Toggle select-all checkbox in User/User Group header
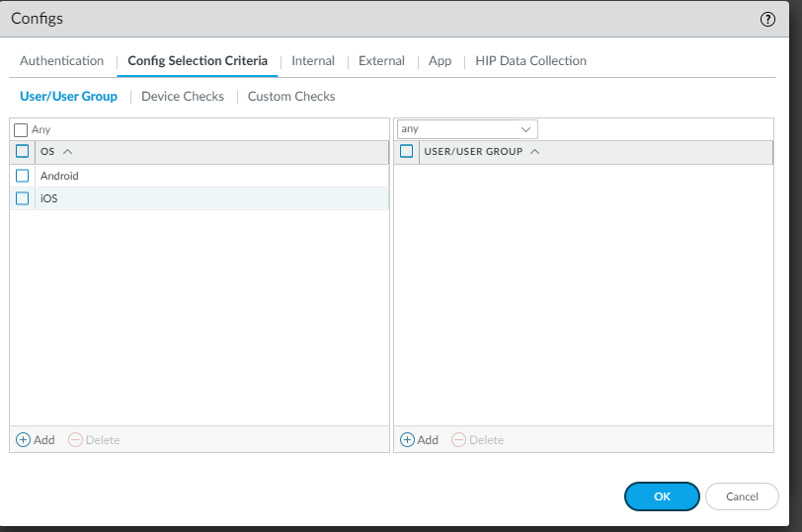The width and height of the screenshot is (802, 532). point(406,151)
